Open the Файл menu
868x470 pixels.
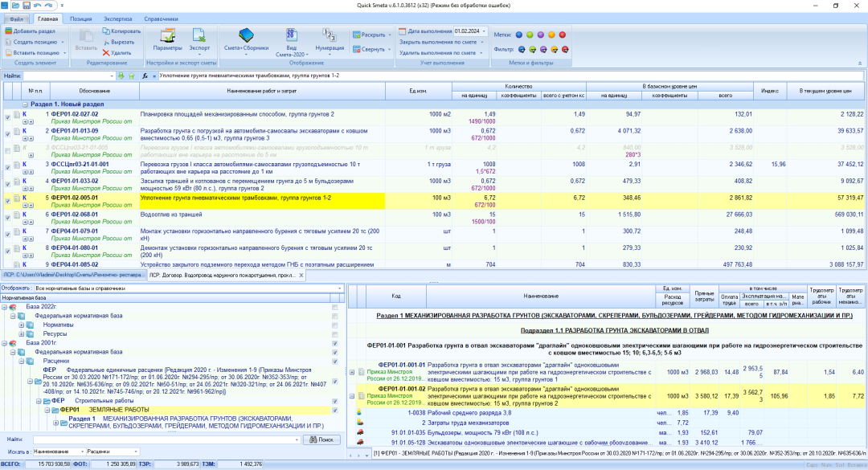pyautogui.click(x=16, y=18)
